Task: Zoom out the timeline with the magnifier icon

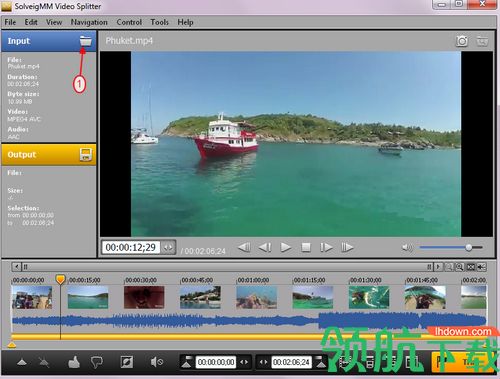Action: [x=449, y=267]
